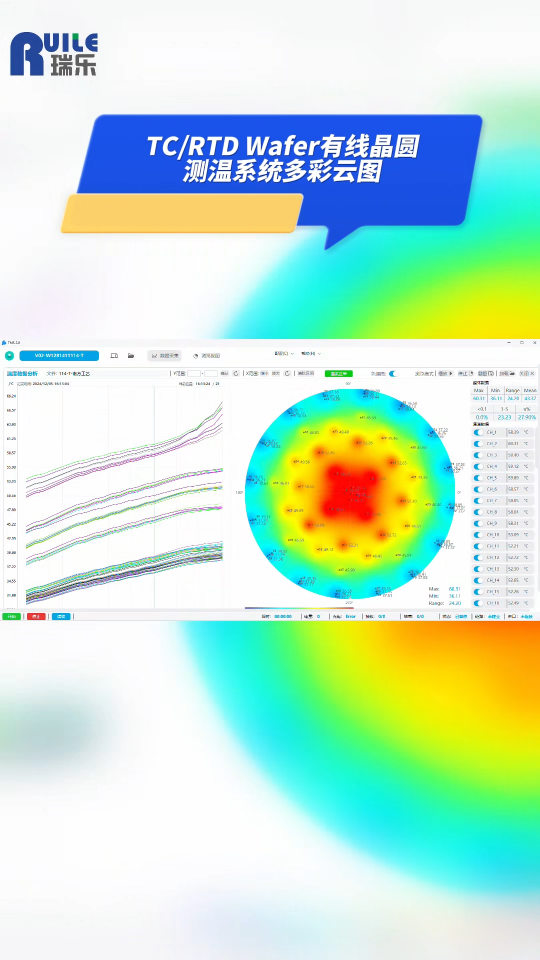Toggle channel CH_1 switch
This screenshot has width=540, height=960.
coord(478,432)
